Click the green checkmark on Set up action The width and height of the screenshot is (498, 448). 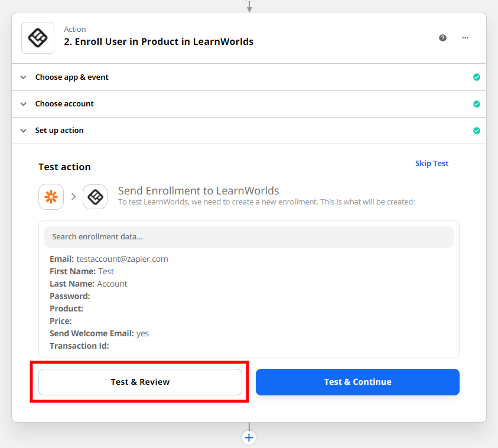[477, 130]
